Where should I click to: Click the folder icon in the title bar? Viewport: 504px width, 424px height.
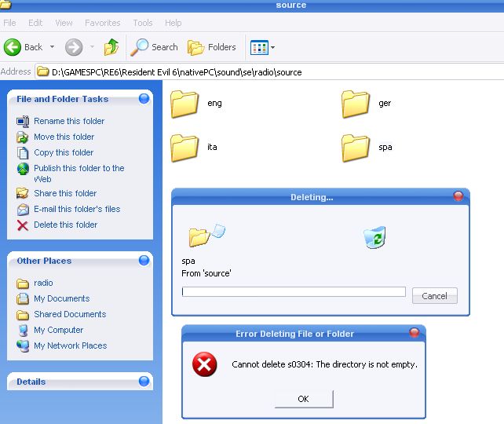pos(5,4)
